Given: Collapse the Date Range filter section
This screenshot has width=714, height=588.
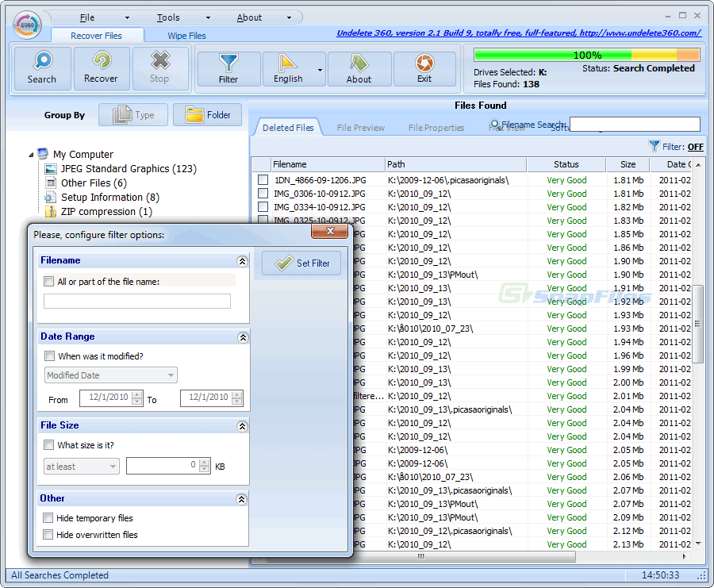Looking at the screenshot, I should click(x=244, y=337).
